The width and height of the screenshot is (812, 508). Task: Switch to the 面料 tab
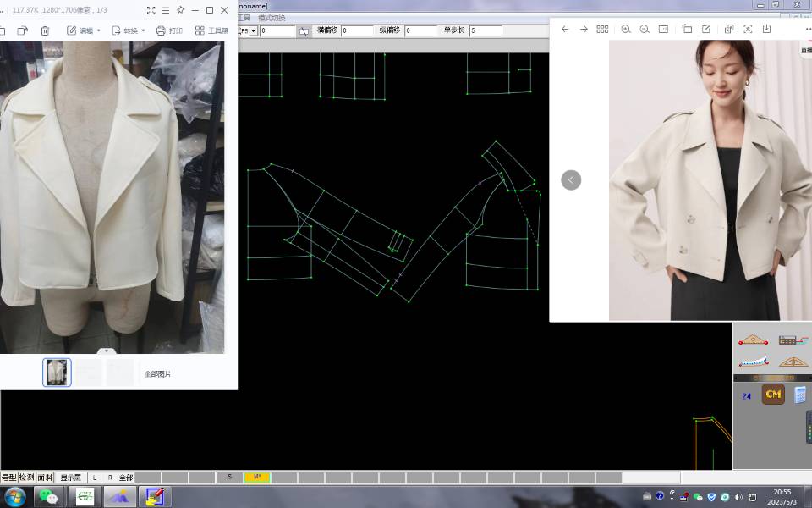[45, 478]
